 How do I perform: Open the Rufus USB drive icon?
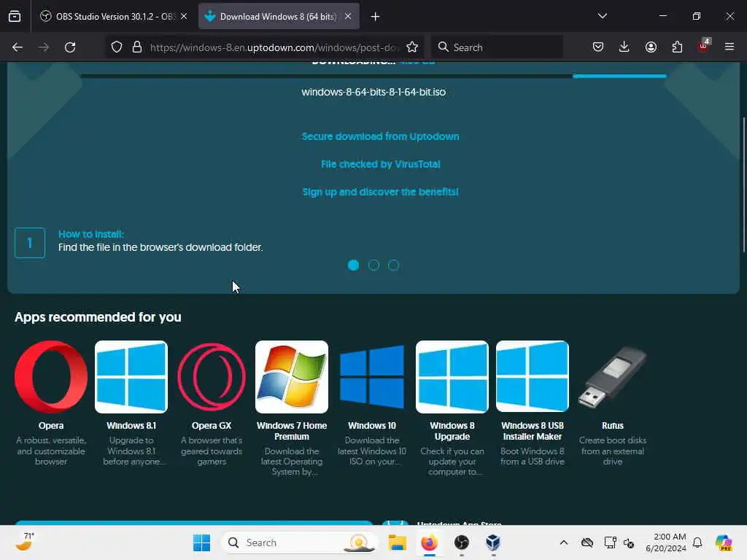click(x=613, y=377)
